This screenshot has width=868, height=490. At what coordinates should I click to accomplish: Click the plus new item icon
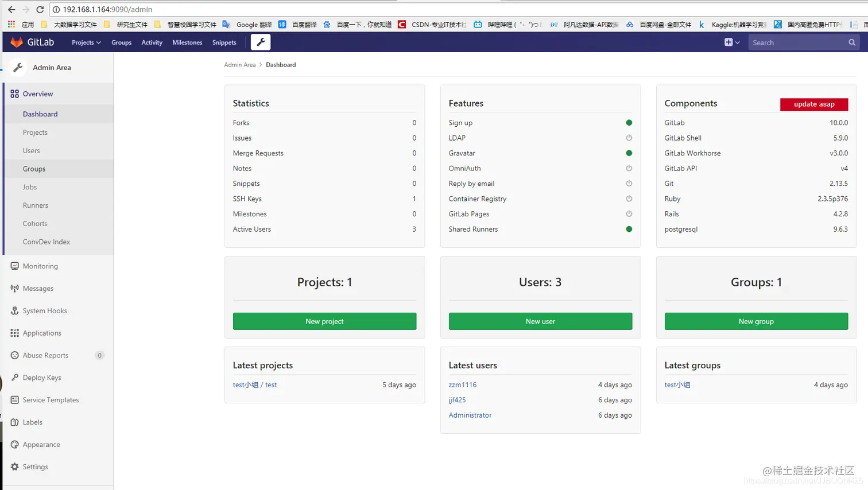pyautogui.click(x=728, y=42)
